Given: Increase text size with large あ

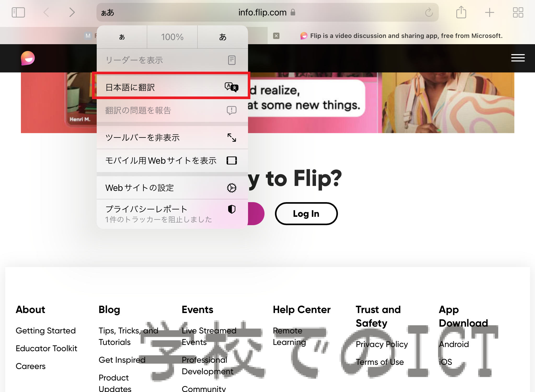Looking at the screenshot, I should [223, 37].
